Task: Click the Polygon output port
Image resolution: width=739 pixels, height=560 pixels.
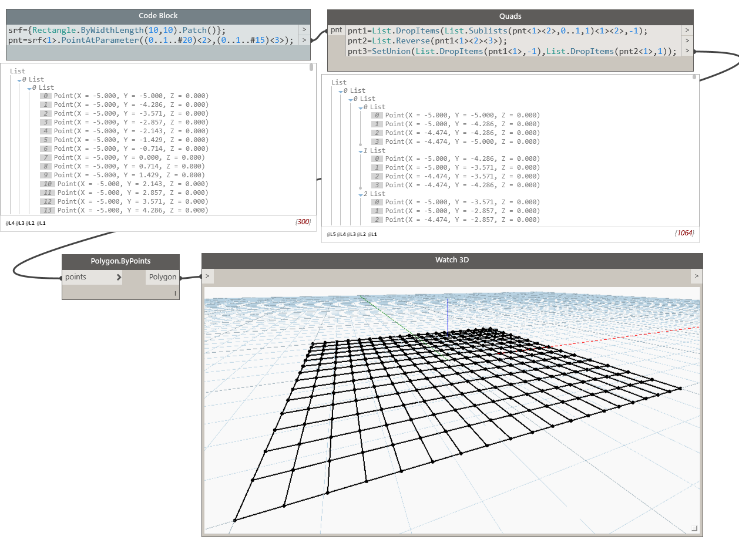Action: click(x=162, y=277)
